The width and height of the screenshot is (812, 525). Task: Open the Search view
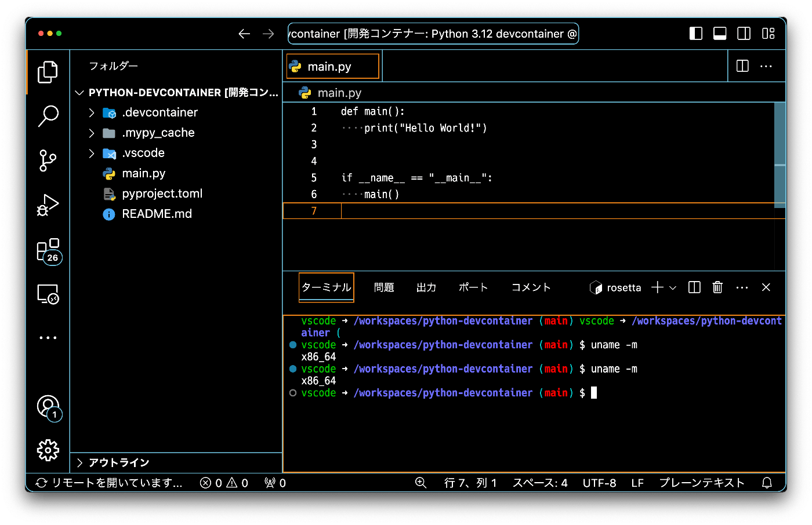pos(48,116)
